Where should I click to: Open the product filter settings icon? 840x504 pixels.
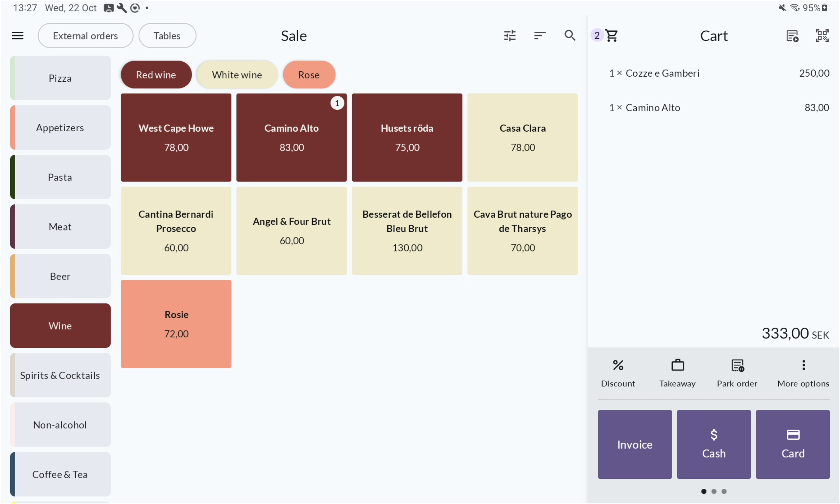tap(509, 36)
